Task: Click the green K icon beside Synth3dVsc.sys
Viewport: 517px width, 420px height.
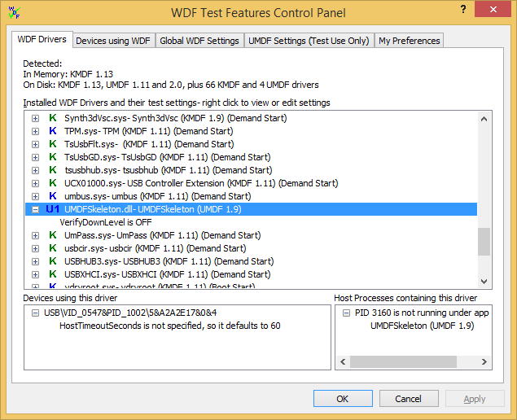Action: click(53, 118)
